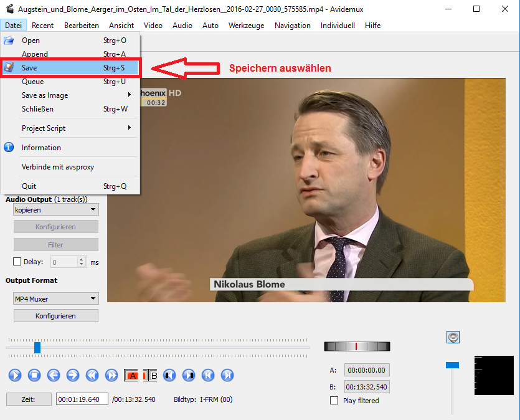Viewport: 520px width, 420px height.
Task: Open the Audio Output codec dropdown 'kopieren'
Action: pos(56,210)
